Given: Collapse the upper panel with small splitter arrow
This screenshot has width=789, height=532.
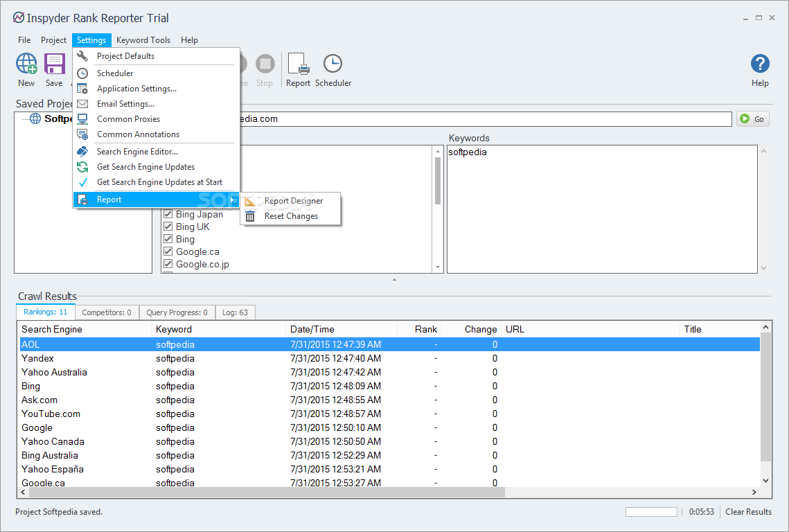Looking at the screenshot, I should pos(395,279).
